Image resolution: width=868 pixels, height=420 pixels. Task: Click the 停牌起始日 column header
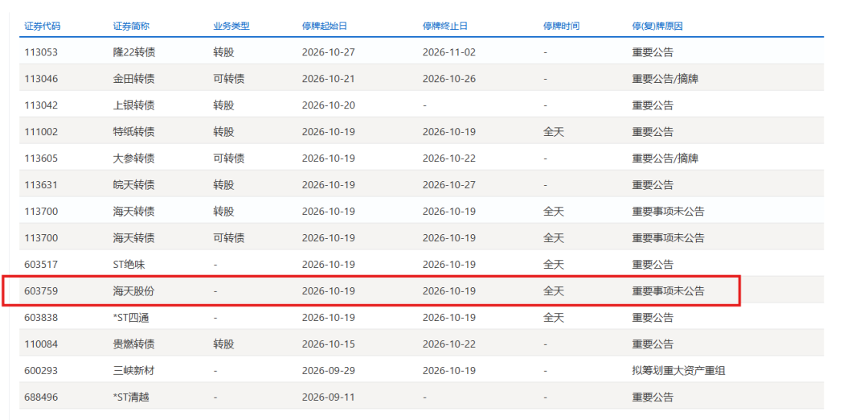pyautogui.click(x=325, y=26)
